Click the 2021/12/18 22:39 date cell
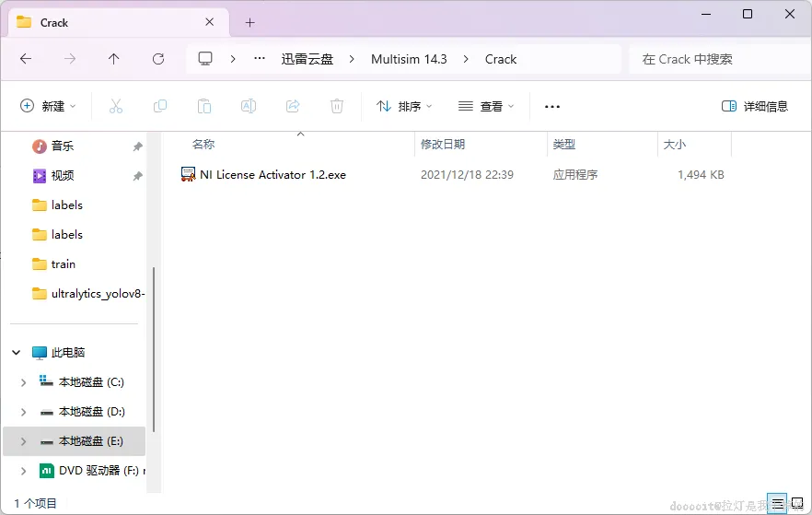This screenshot has width=812, height=515. click(467, 175)
